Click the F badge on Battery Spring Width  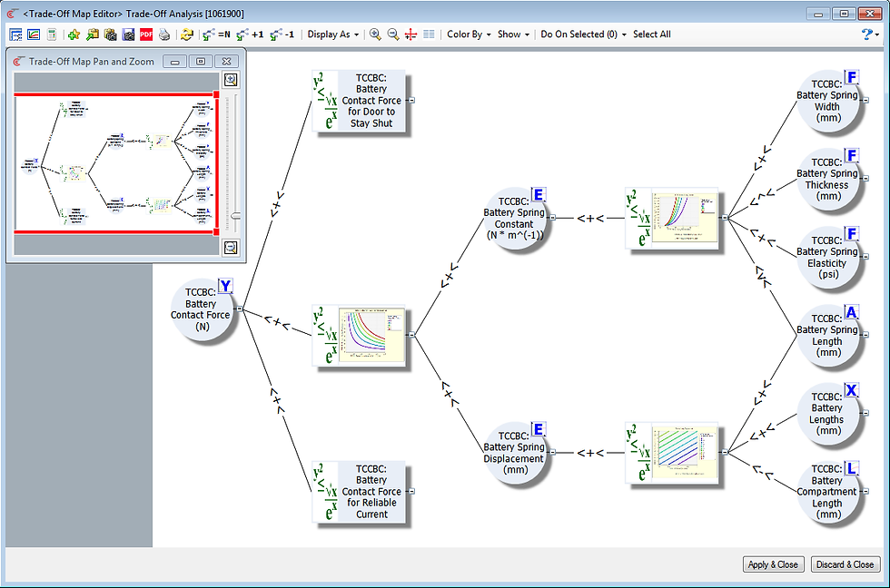[852, 77]
